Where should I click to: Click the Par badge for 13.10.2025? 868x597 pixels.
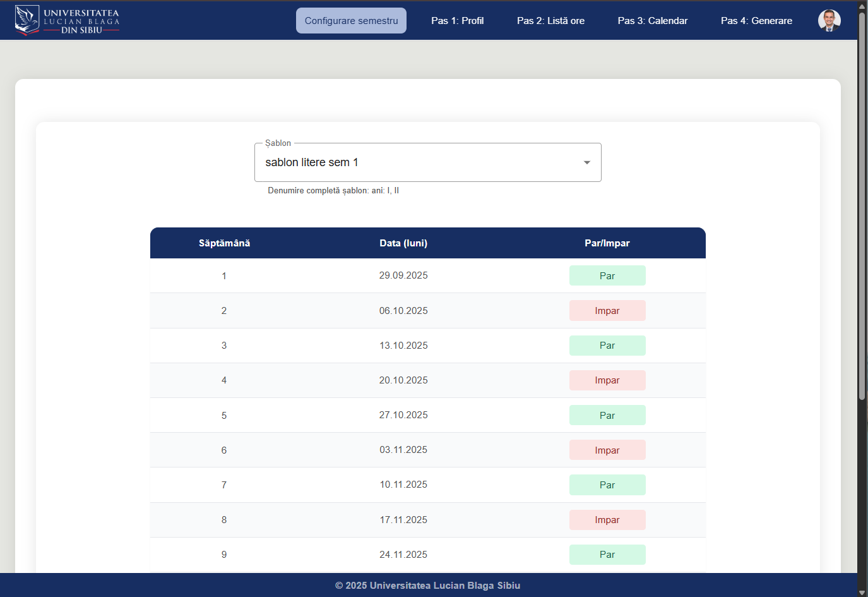click(607, 346)
